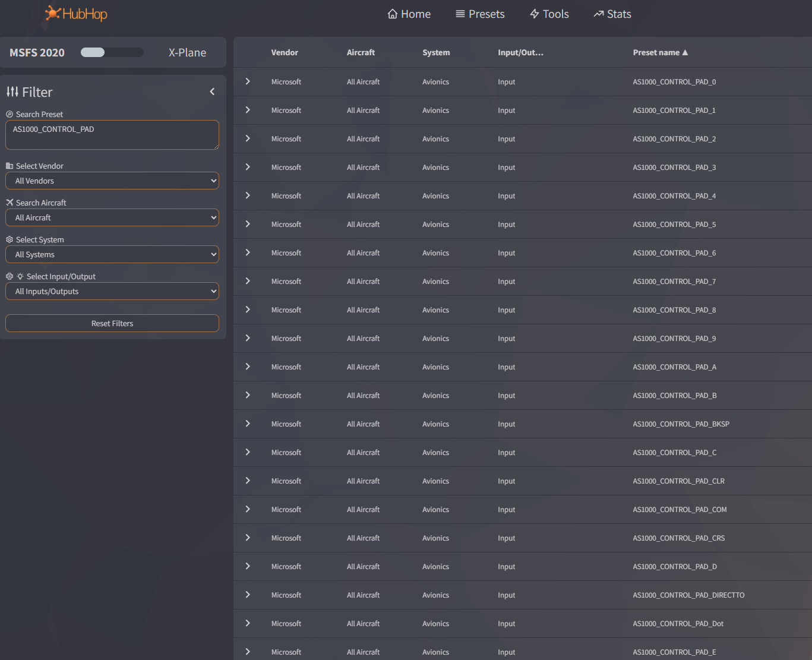Expand the AS1000_CONTROL_PAD_B row
This screenshot has width=812, height=660.
click(x=248, y=395)
